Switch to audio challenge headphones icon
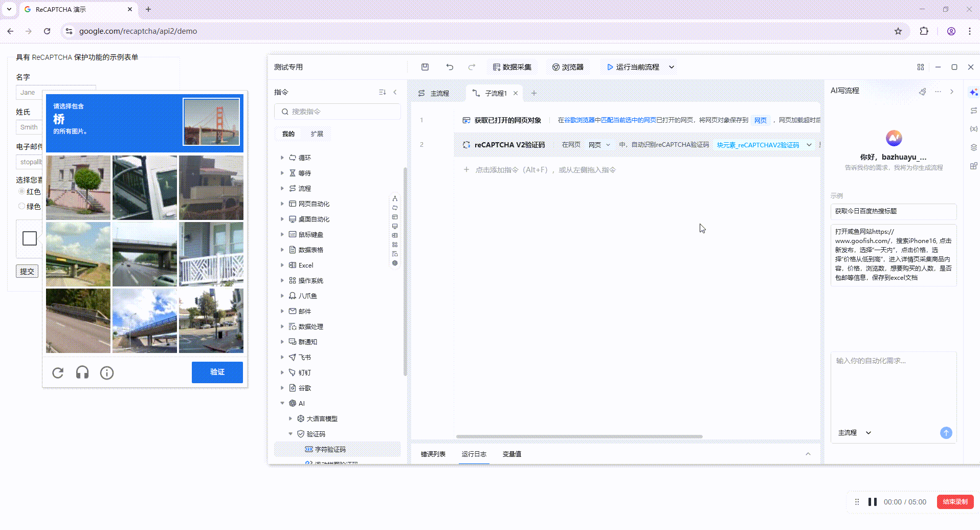Screen dimensions: 980x530 click(x=82, y=373)
